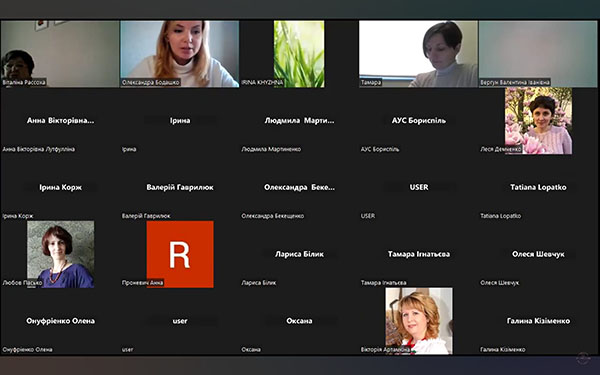Select the Валерій Гаврилюк participant tile
600x375 pixels.
(x=179, y=187)
